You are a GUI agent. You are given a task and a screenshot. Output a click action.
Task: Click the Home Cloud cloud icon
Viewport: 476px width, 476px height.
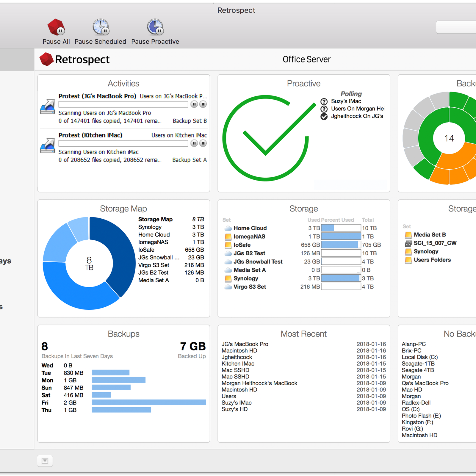coord(228,228)
